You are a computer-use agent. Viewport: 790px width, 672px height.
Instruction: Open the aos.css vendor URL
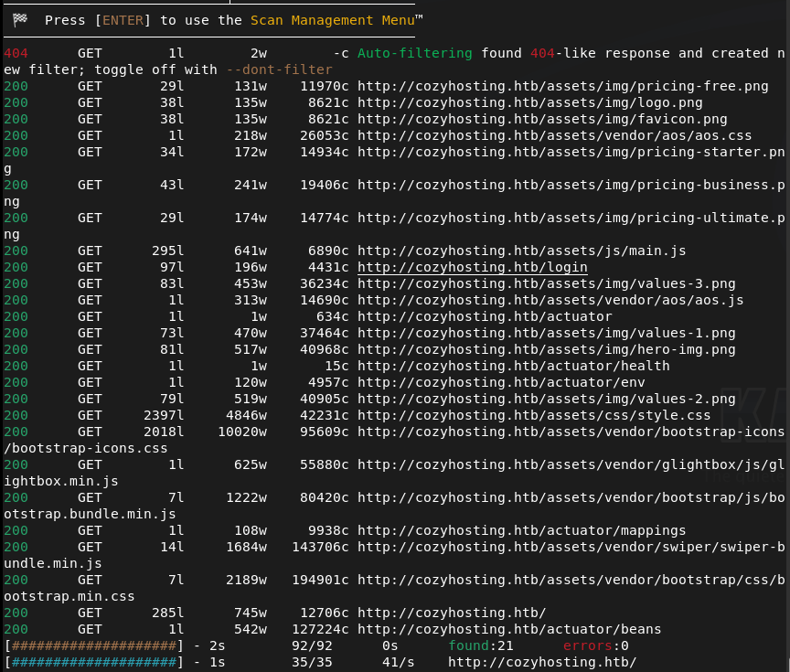click(554, 135)
